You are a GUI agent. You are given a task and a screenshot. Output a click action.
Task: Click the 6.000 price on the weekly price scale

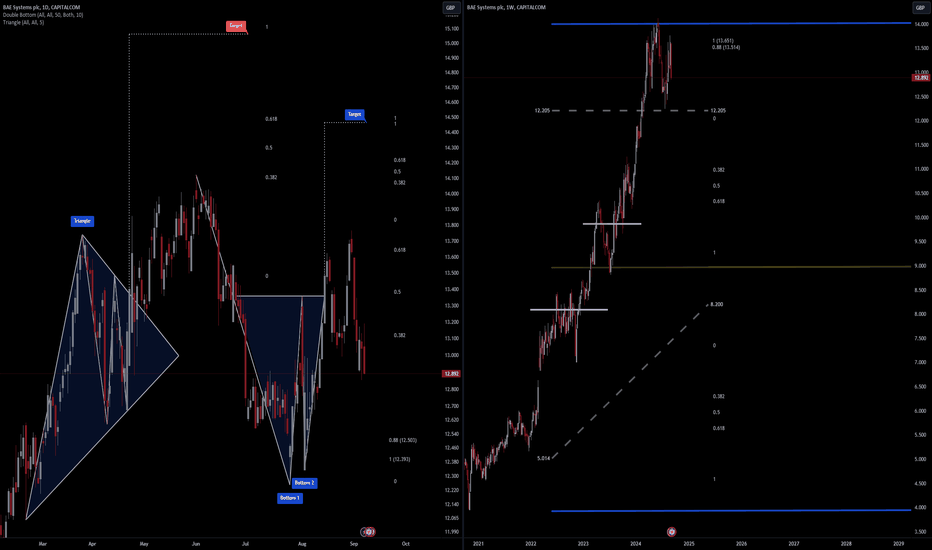921,411
